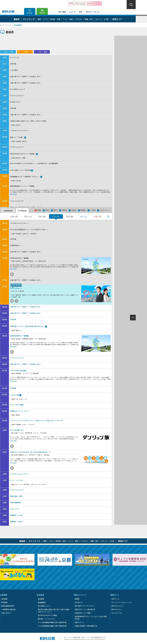This screenshot has width=147, height=644.
Task: Open search via the magnifier icon
Action: pyautogui.click(x=131, y=5)
